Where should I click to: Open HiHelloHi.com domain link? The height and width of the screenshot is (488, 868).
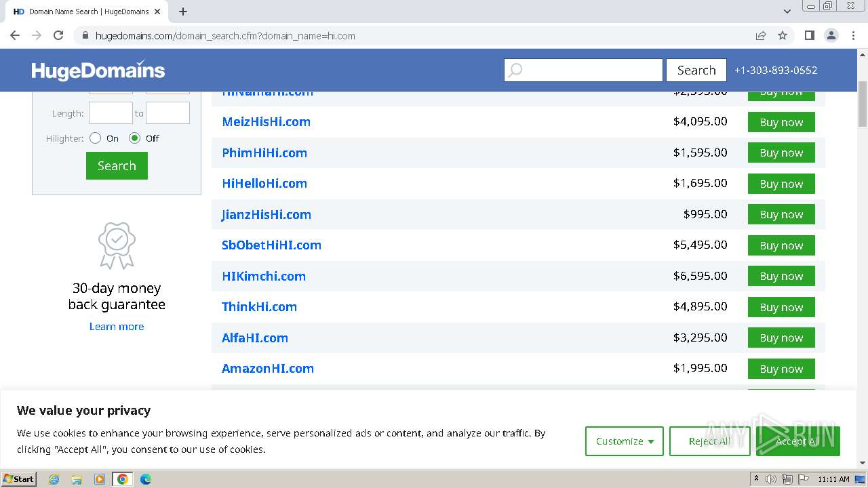point(264,184)
